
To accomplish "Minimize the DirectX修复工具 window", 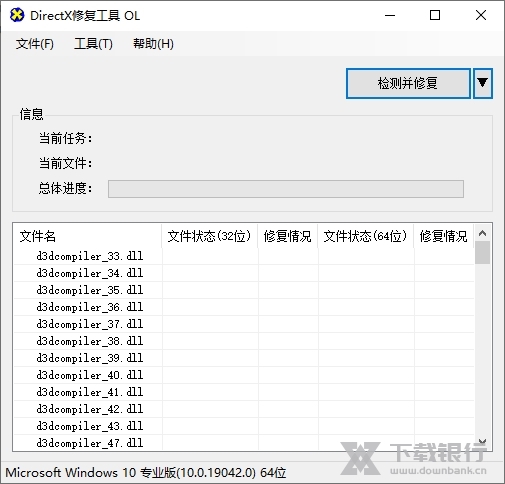I will 390,15.
